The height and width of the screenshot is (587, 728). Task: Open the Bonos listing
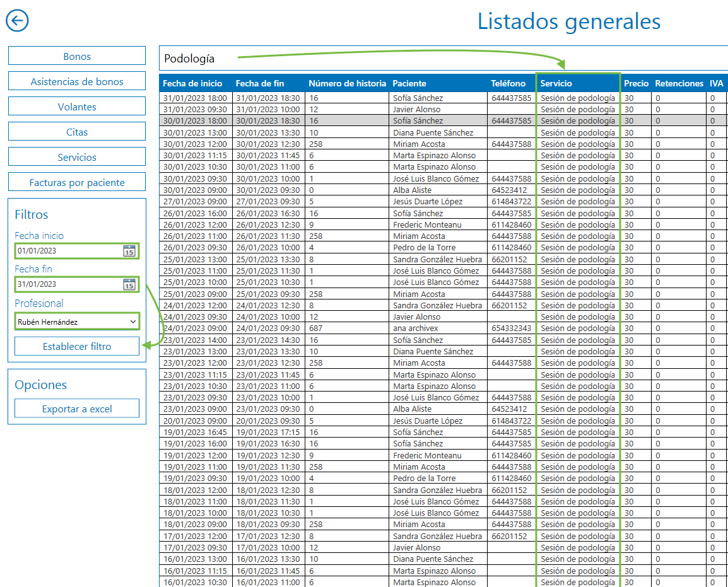coord(77,56)
